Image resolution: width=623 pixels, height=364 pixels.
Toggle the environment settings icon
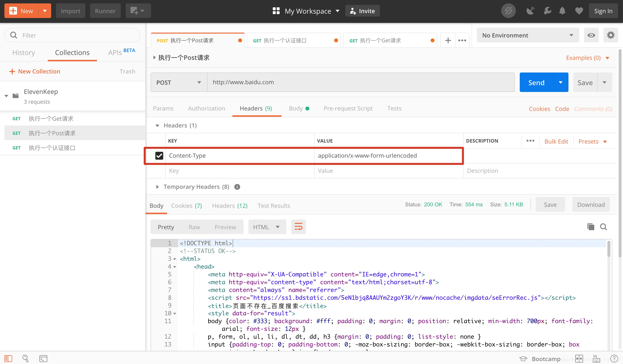coord(610,35)
